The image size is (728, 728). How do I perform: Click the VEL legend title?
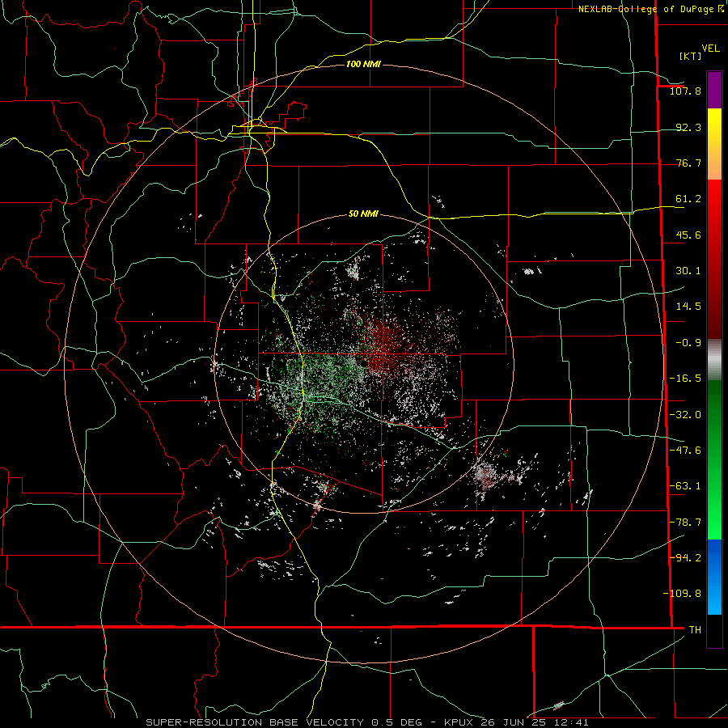pos(710,49)
